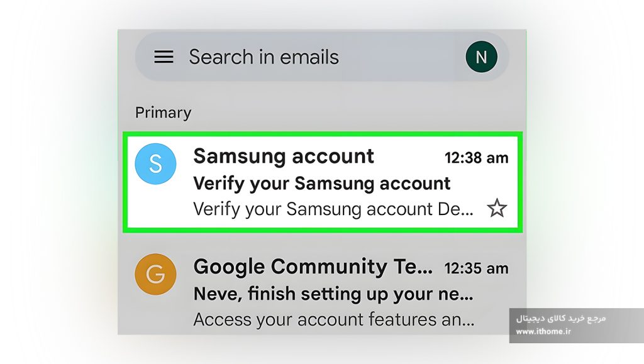This screenshot has height=364, width=644.
Task: Visit the www.ithome.ir watermark link
Action: pyautogui.click(x=543, y=331)
